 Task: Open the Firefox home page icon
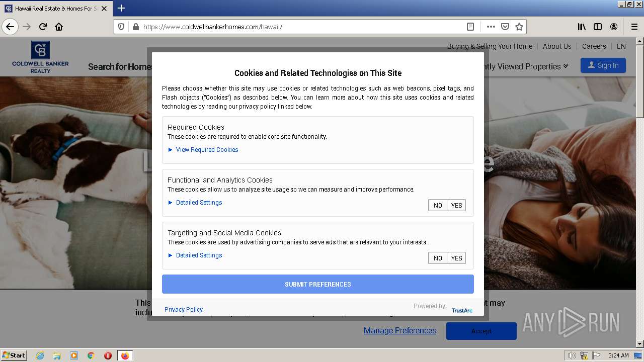click(59, 27)
